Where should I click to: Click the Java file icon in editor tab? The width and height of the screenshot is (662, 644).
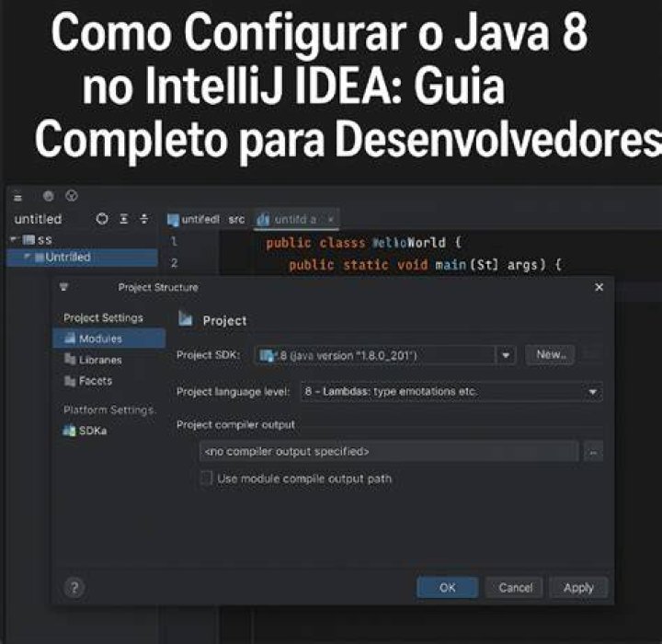263,219
